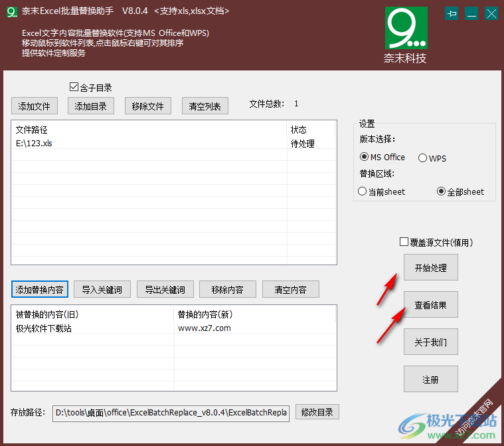Click 导入关键词 button
This screenshot has height=446, width=504.
coord(102,289)
